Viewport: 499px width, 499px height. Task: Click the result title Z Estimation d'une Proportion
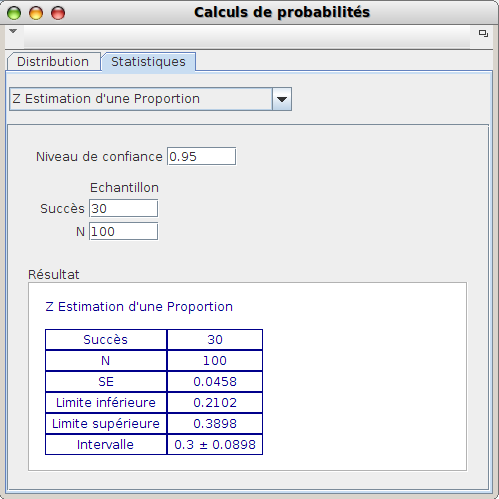coord(139,307)
